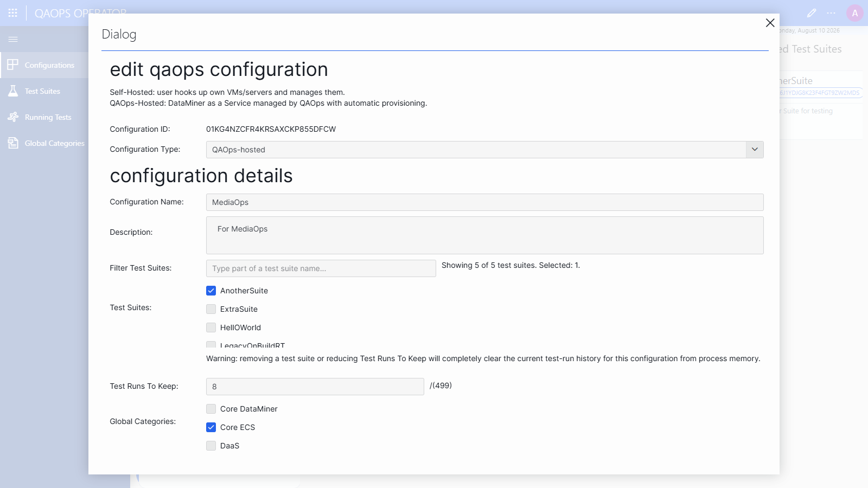This screenshot has height=488, width=868.
Task: Open the app launcher grid icon
Action: 13,12
